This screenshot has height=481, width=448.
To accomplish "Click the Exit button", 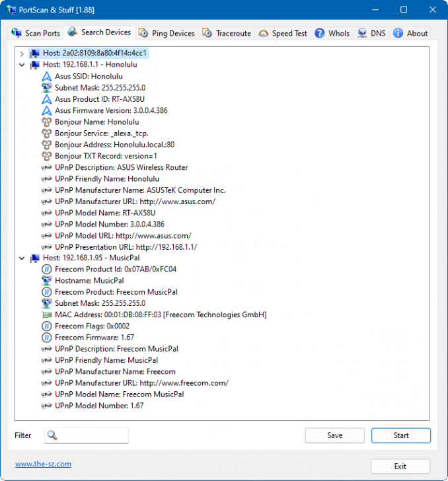I will click(x=400, y=466).
